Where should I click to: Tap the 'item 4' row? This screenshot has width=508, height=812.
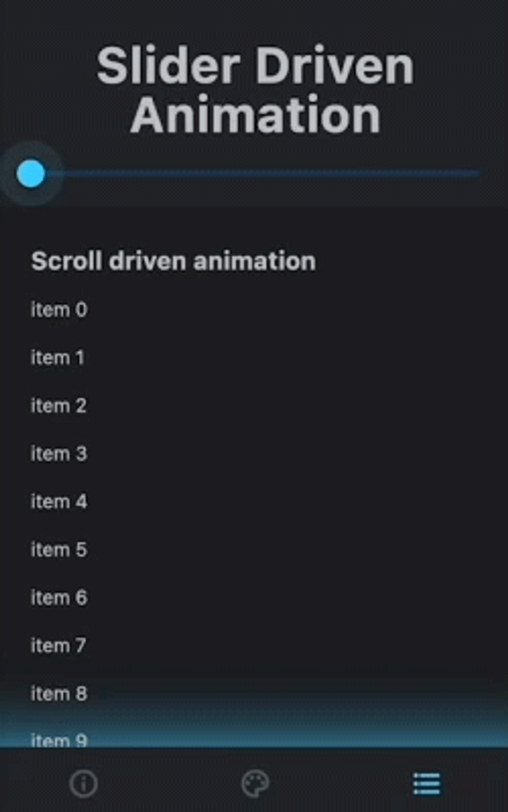tap(58, 502)
